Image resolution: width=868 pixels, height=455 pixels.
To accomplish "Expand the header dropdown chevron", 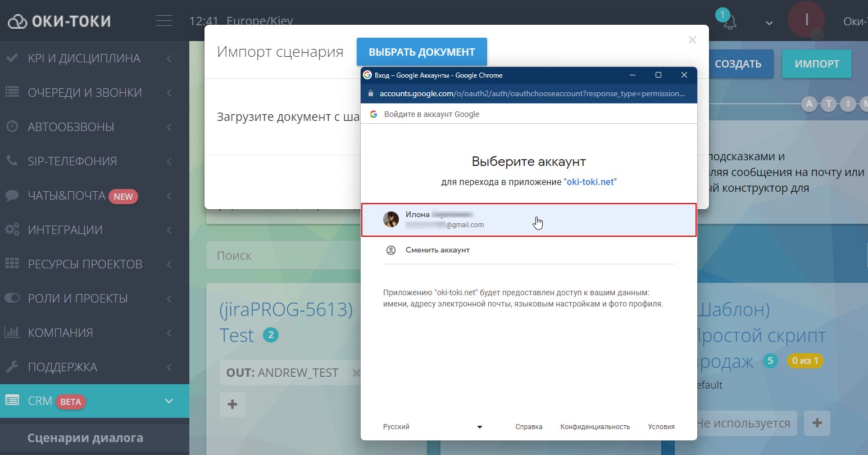I will click(x=769, y=24).
